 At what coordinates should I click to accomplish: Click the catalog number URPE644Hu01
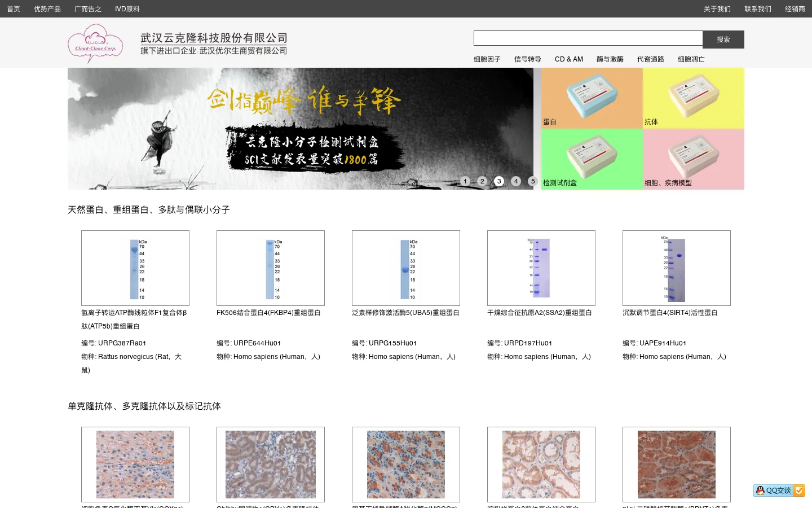[257, 343]
